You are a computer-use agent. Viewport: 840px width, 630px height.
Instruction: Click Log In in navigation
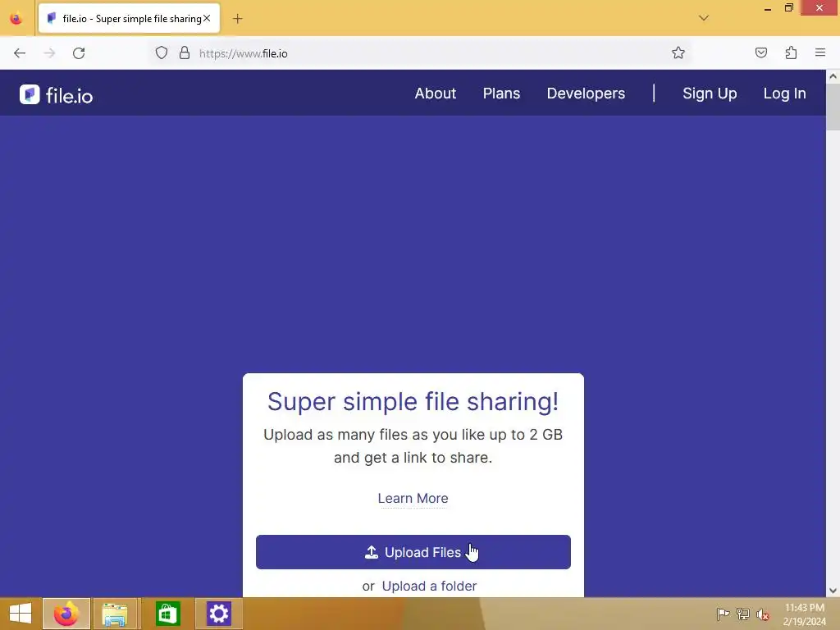point(784,94)
